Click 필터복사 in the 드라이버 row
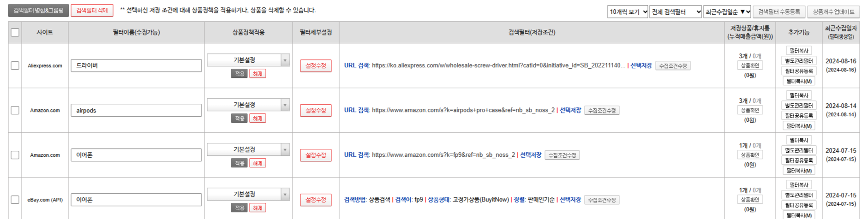The height and width of the screenshot is (219, 868). click(x=799, y=51)
